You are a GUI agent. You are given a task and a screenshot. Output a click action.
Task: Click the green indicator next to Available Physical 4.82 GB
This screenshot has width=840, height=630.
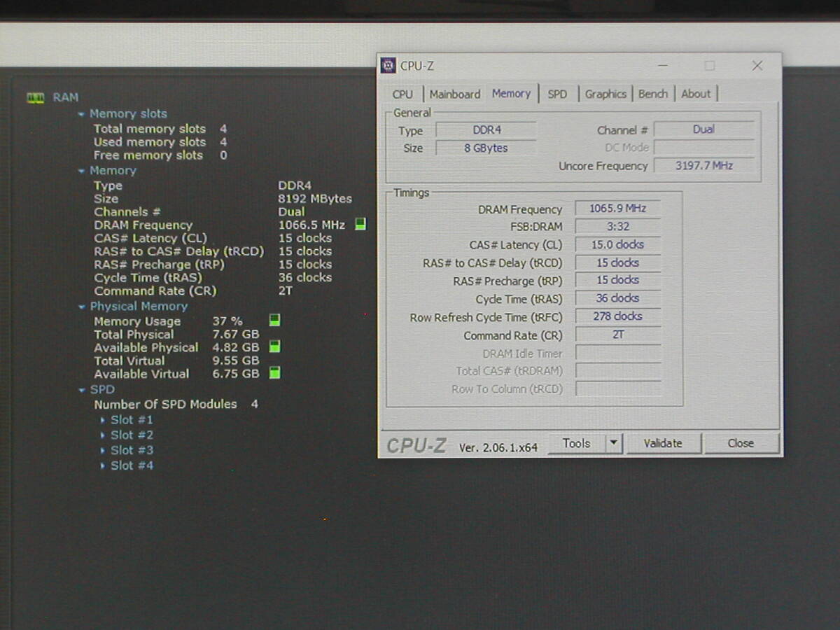275,346
